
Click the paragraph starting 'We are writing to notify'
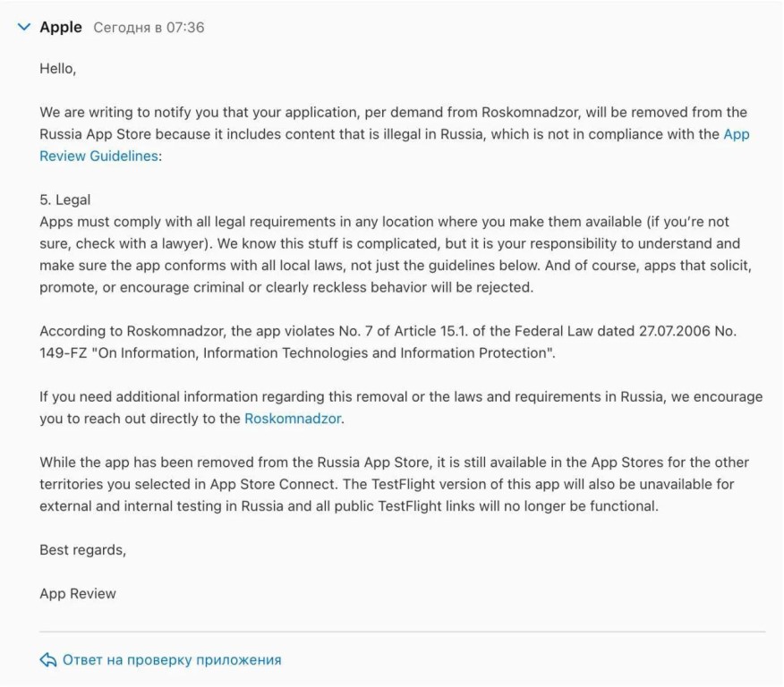(x=395, y=134)
